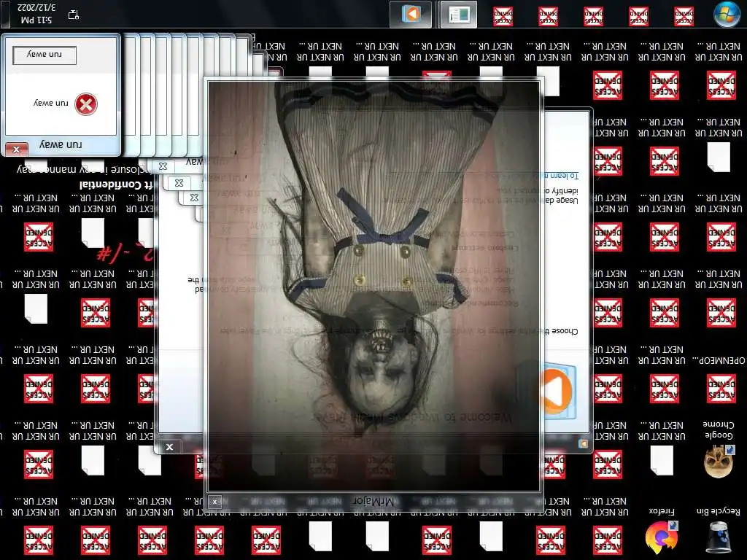Open Windows Media Player from the taskbar

pos(411,15)
